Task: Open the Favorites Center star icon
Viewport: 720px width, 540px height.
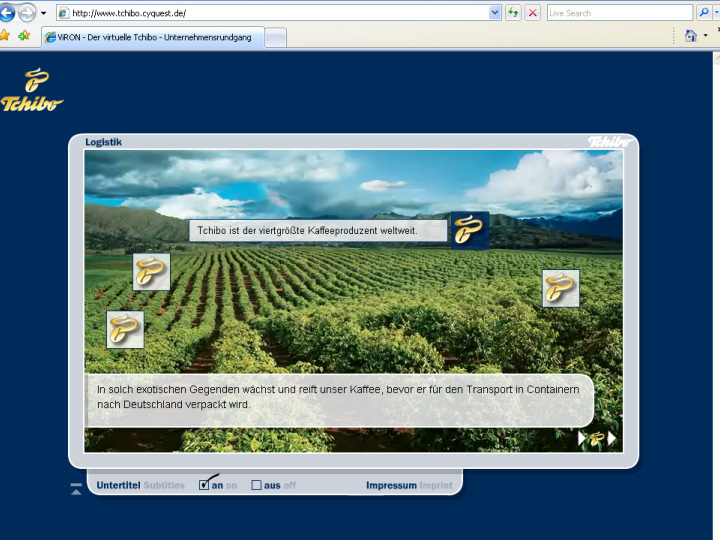Action: coord(4,35)
